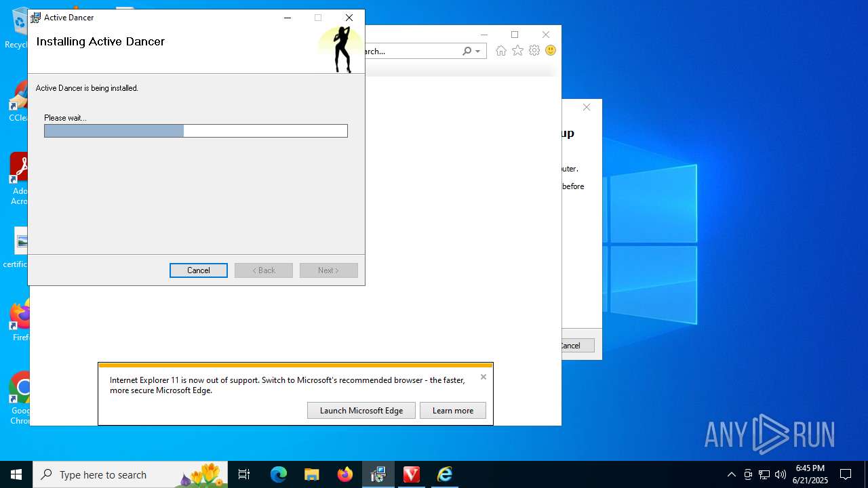Dismiss the Internet Explorer support notification
868x488 pixels.
484,377
